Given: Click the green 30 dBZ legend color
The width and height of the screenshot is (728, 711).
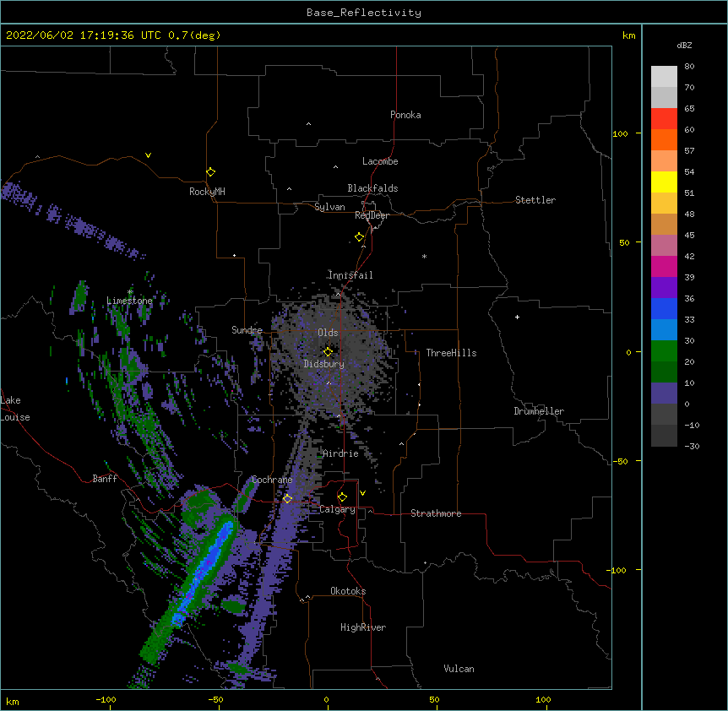Looking at the screenshot, I should click(x=664, y=351).
